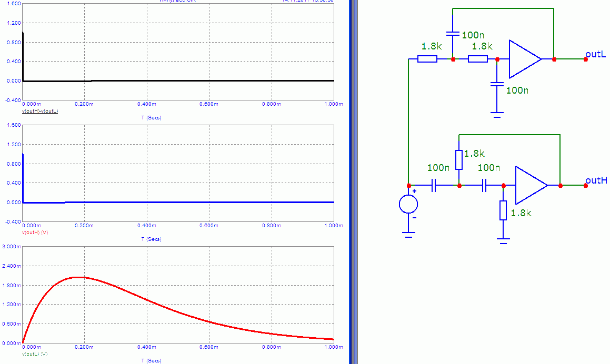Select the shunt resistor to ground in outH filter
Viewport: 610px width, 364px height.
click(503, 210)
